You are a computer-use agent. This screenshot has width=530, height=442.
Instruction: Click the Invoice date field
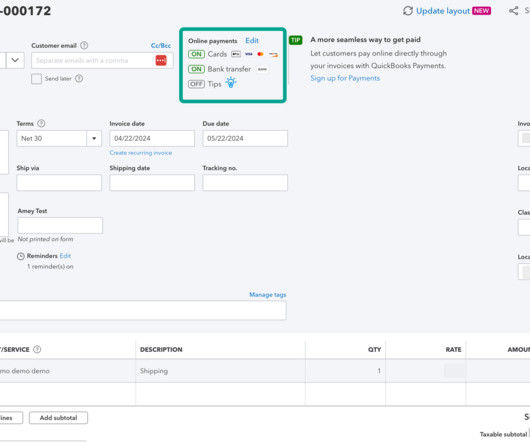[152, 138]
